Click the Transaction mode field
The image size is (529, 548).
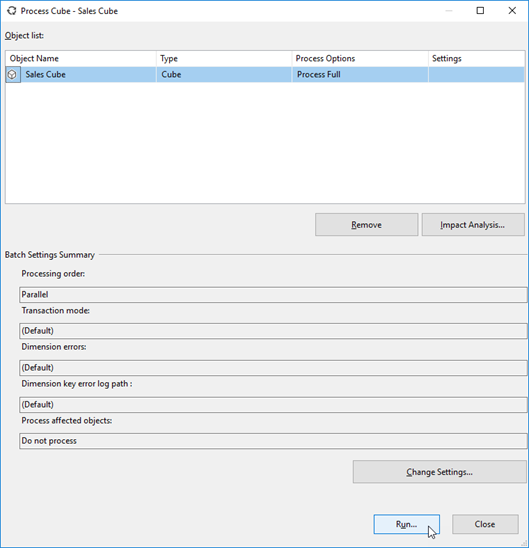click(273, 331)
